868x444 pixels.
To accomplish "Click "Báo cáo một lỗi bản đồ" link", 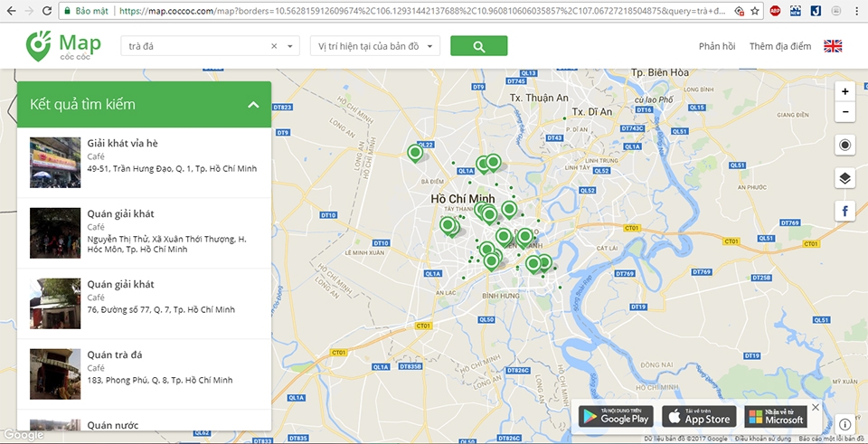I will pos(833,439).
